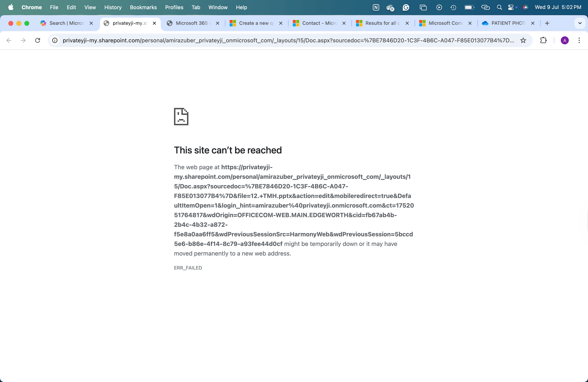This screenshot has height=382, width=588.
Task: Open the Extensions puzzle icon
Action: pyautogui.click(x=543, y=40)
